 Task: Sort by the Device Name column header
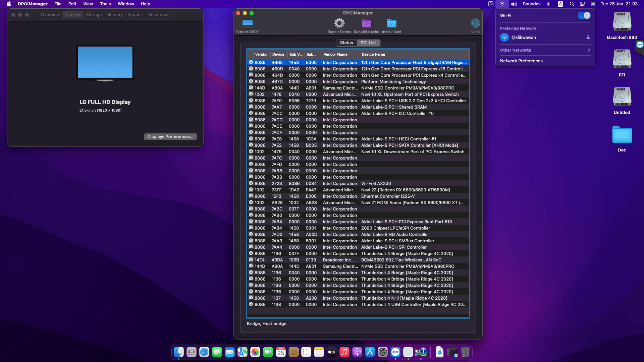click(x=373, y=54)
